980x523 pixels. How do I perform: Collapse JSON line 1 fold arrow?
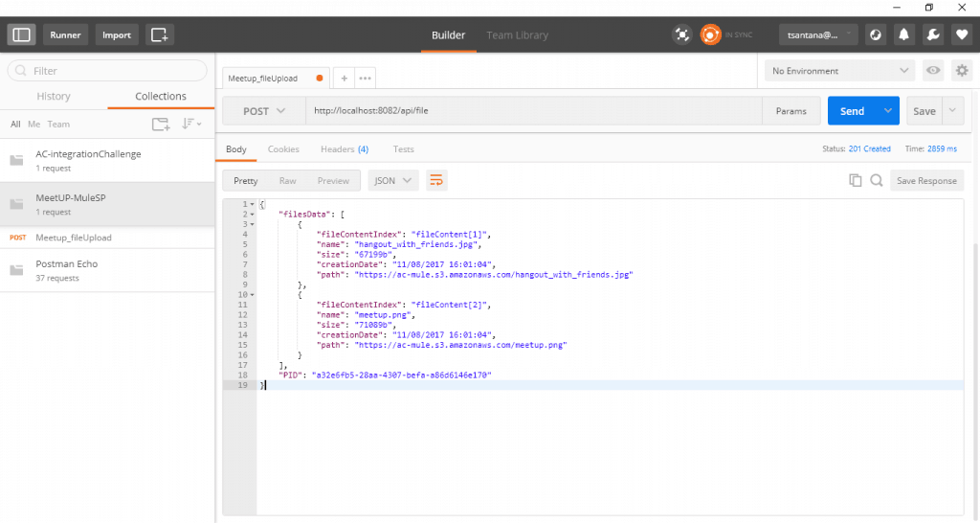(x=252, y=204)
